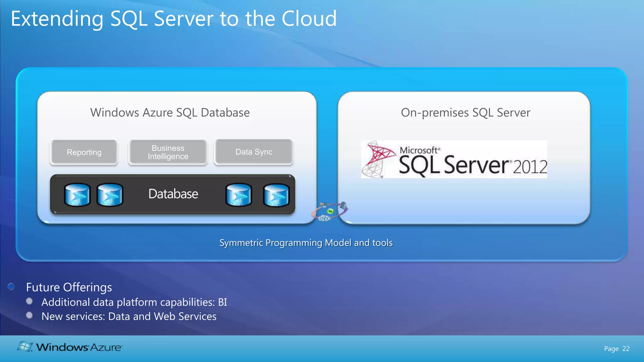
Task: Click 'Windows Azure SQL Database' heading
Action: (170, 112)
